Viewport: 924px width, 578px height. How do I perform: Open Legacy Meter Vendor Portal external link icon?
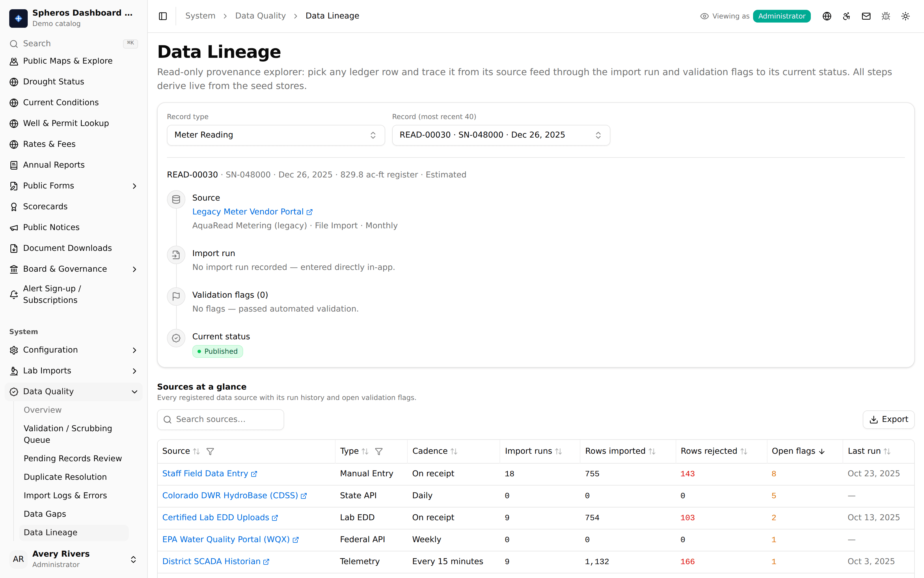310,212
